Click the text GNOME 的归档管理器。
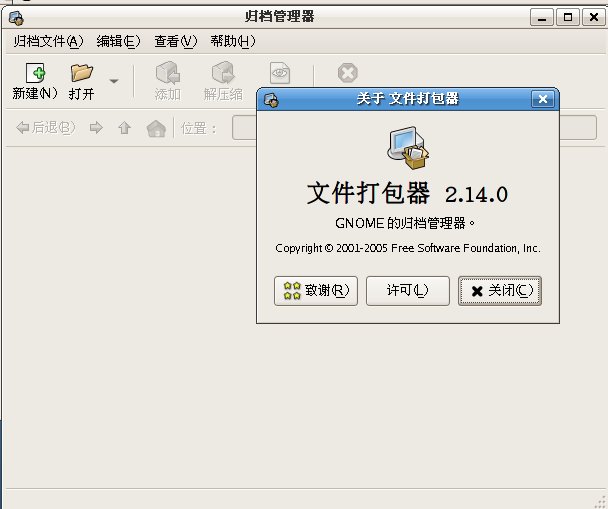 (405, 223)
